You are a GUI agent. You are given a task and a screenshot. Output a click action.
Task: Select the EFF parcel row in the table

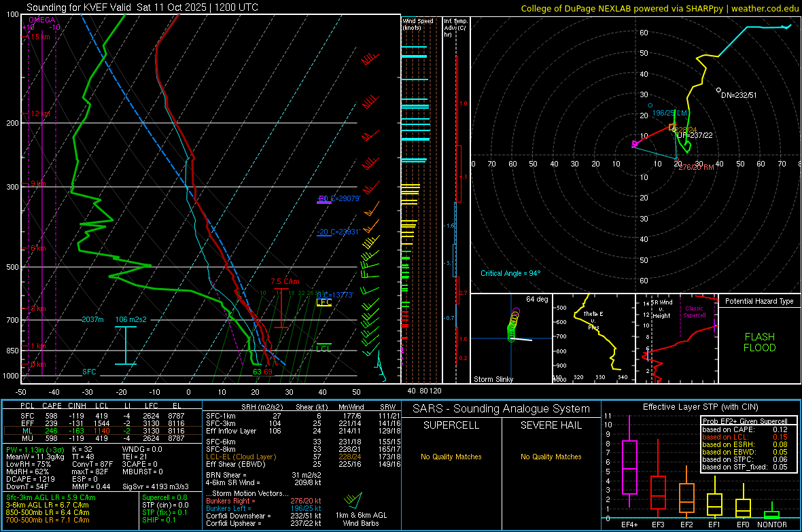(103, 423)
